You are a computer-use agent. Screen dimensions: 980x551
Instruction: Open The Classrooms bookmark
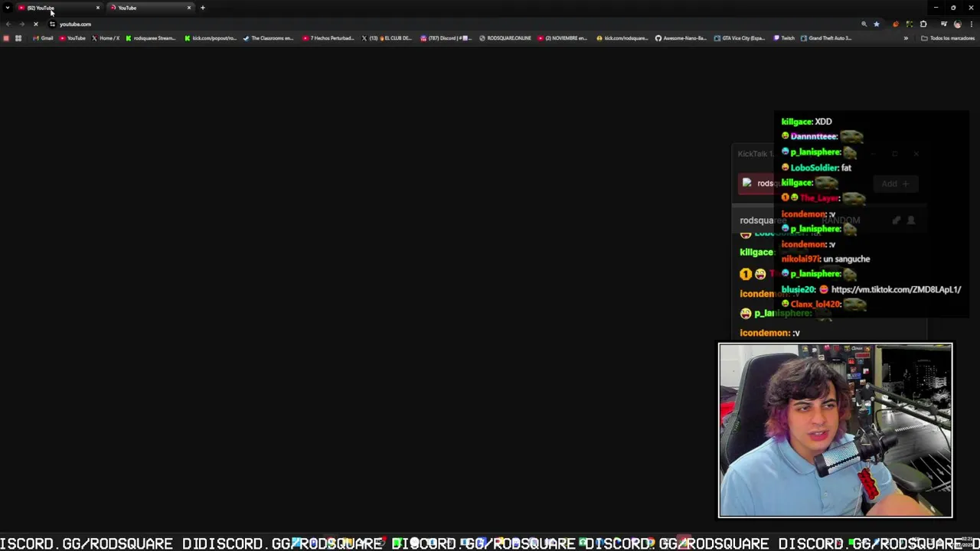(269, 38)
